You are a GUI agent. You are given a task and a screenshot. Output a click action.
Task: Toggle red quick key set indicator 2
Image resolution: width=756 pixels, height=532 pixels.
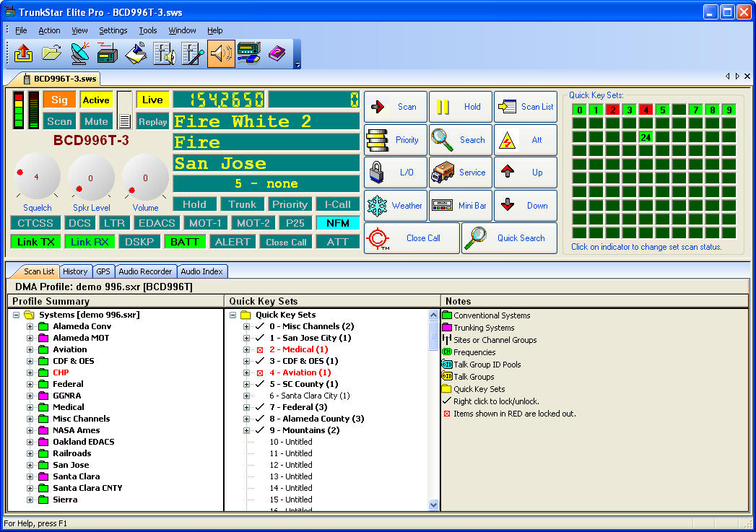pyautogui.click(x=613, y=110)
